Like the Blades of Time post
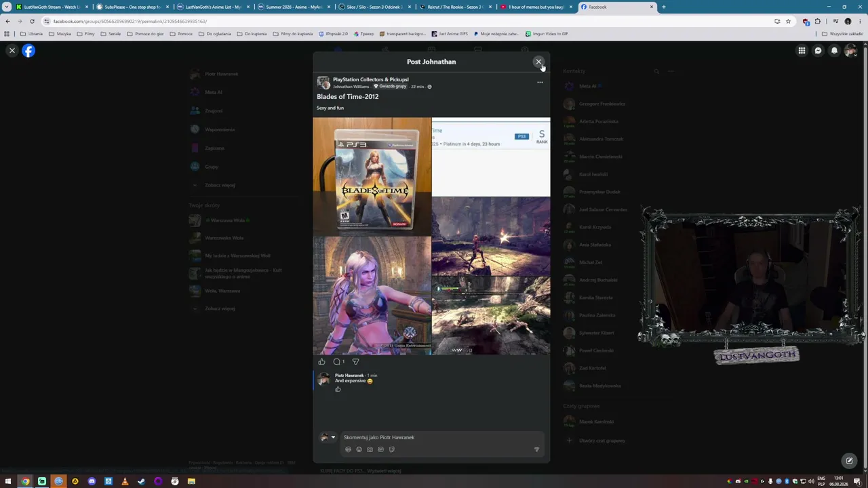The width and height of the screenshot is (868, 488). pyautogui.click(x=321, y=361)
